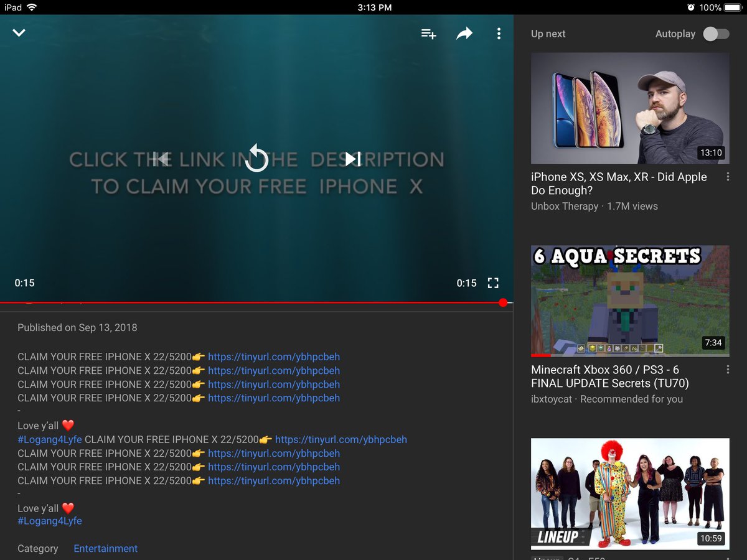Open the 6 Aqua Secrets Minecraft thumbnail

630,301
